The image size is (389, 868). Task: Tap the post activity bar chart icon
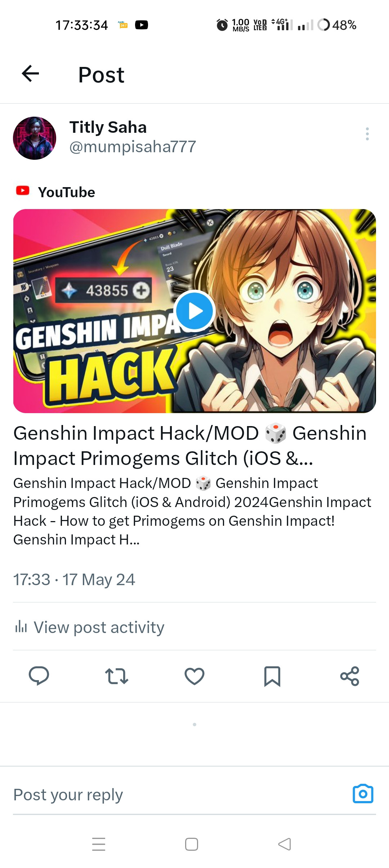coord(21,627)
